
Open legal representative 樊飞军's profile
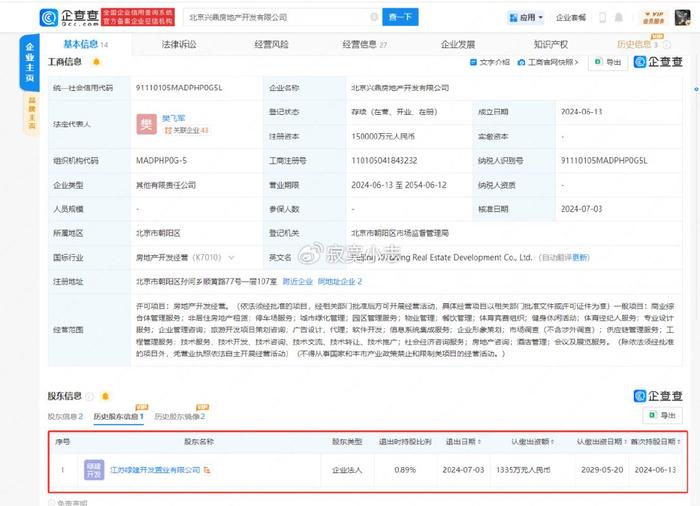click(173, 118)
